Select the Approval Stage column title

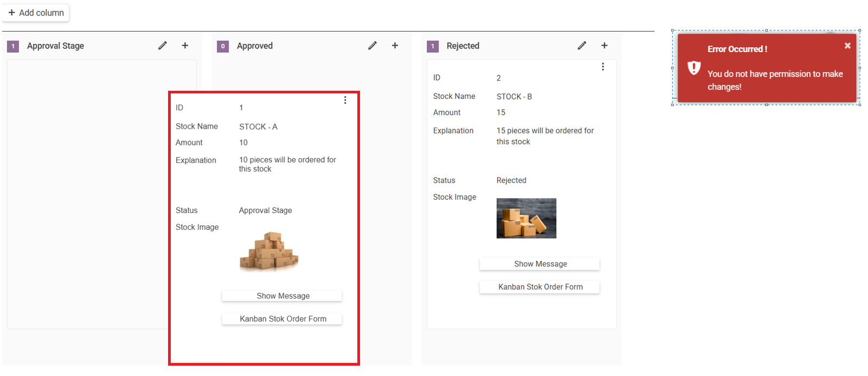click(55, 46)
